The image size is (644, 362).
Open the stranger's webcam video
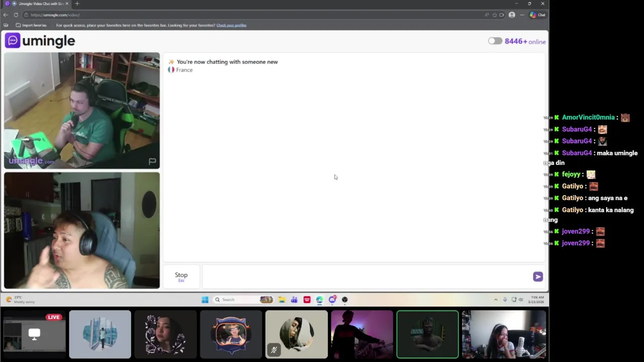tap(82, 111)
